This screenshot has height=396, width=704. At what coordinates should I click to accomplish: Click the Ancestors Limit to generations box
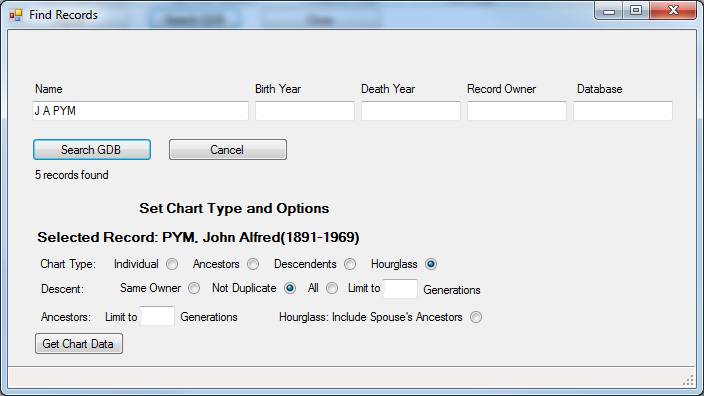157,317
